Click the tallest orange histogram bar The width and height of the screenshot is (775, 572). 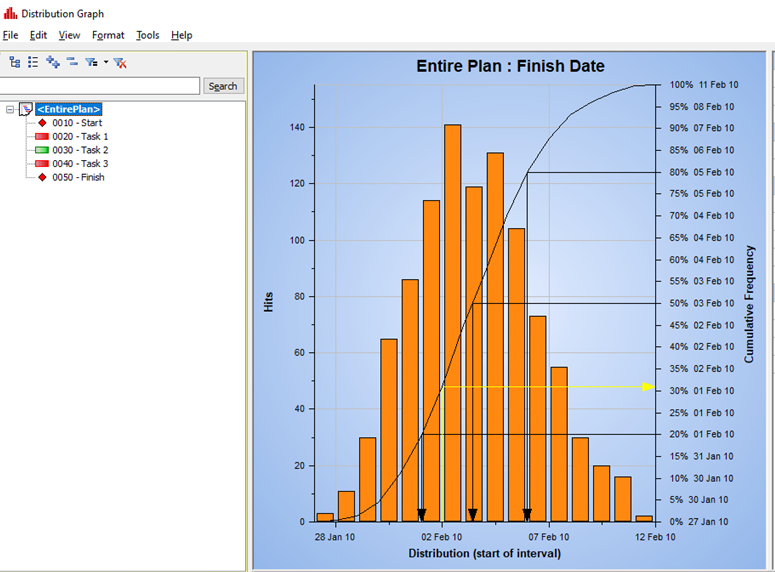click(452, 320)
